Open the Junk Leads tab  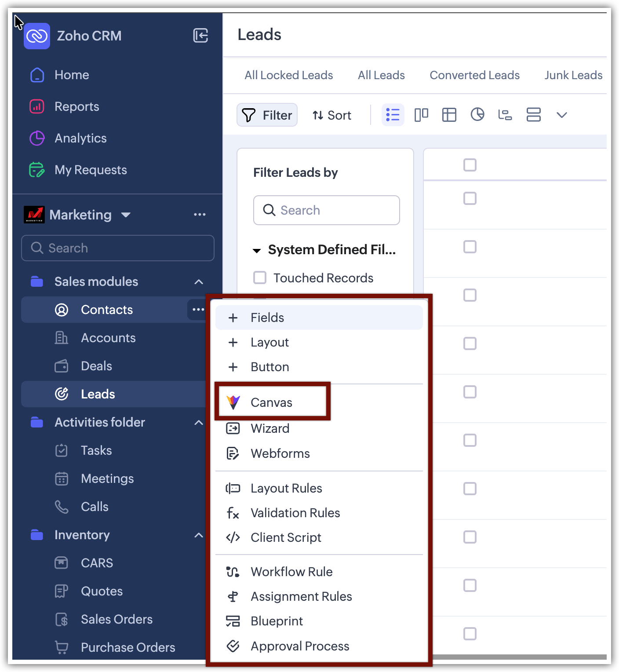point(573,75)
